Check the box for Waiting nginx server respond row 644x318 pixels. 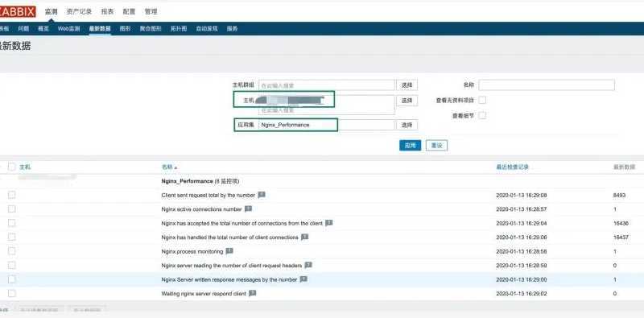click(12, 293)
